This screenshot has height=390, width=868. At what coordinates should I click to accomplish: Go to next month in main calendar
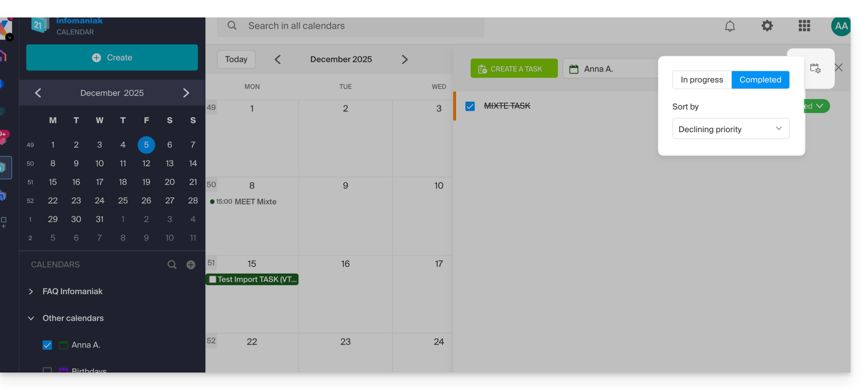[x=405, y=59]
